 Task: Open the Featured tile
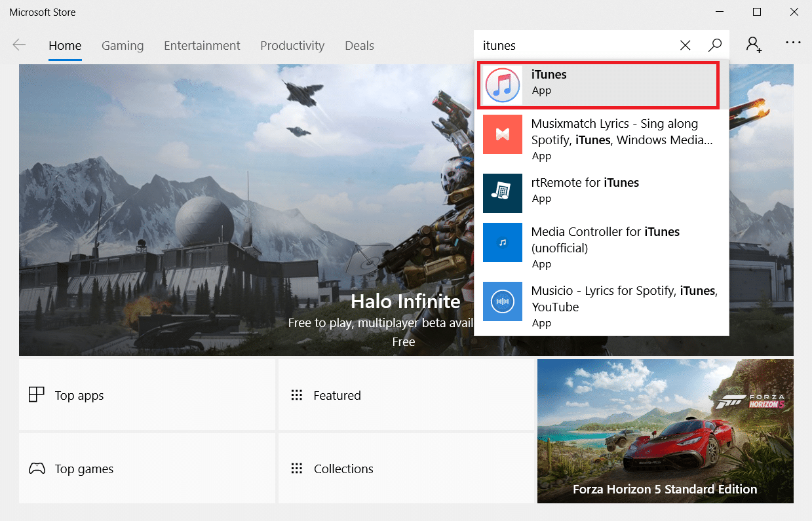tap(406, 395)
